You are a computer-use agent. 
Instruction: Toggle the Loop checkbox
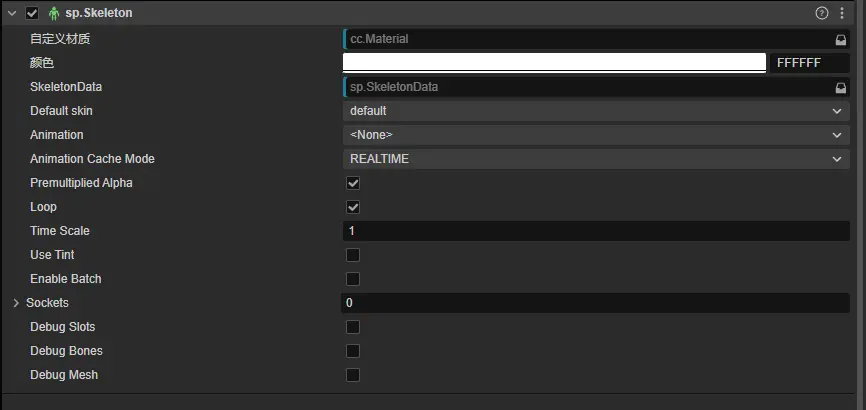pyautogui.click(x=353, y=207)
